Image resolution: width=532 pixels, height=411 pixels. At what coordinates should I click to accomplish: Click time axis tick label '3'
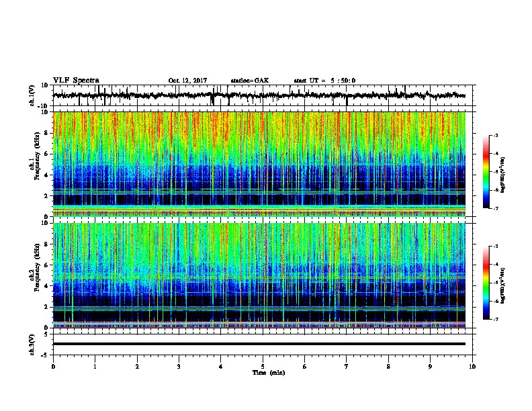click(179, 367)
